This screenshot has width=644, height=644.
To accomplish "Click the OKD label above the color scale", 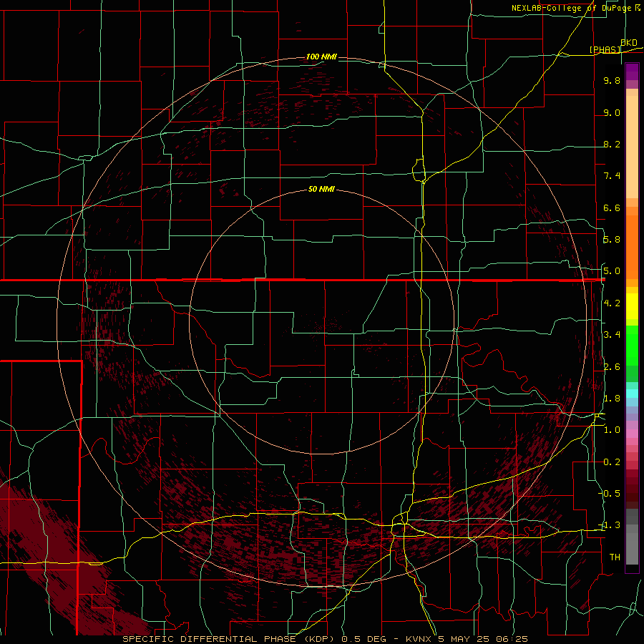I will 629,43.
